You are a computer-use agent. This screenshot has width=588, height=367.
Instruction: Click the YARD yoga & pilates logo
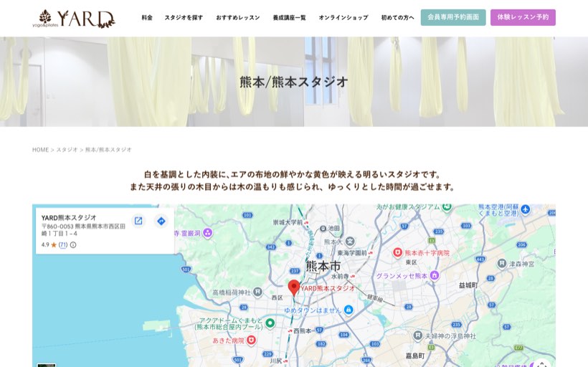[x=74, y=19]
